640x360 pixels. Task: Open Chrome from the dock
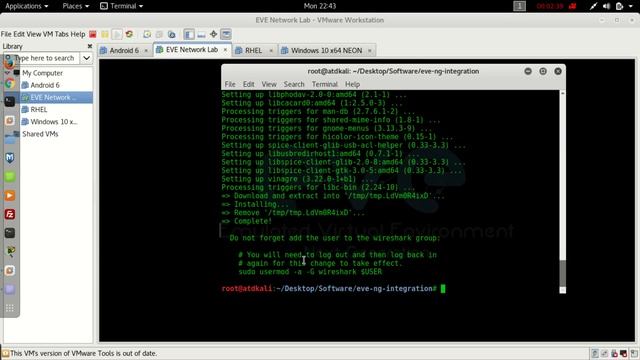(10, 83)
